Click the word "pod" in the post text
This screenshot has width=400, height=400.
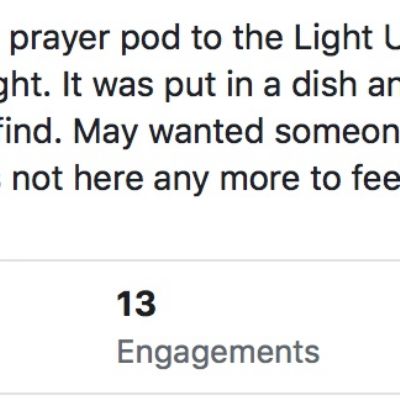150,37
